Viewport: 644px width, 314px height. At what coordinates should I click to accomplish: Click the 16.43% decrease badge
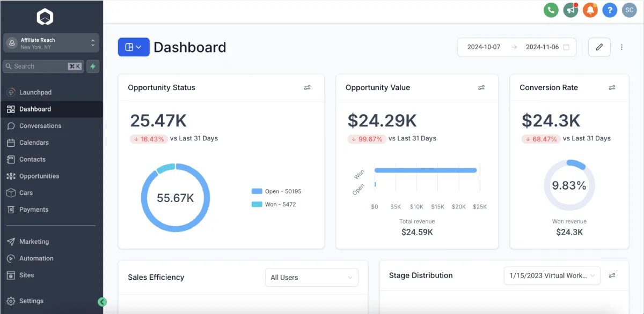click(x=149, y=139)
